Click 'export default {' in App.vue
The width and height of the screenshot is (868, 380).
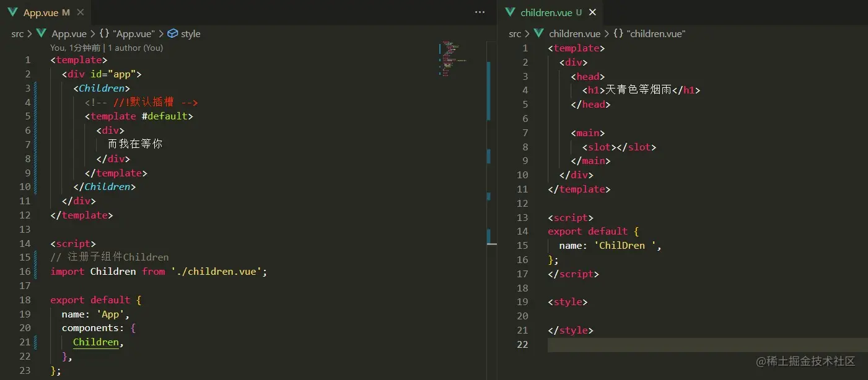[96, 300]
